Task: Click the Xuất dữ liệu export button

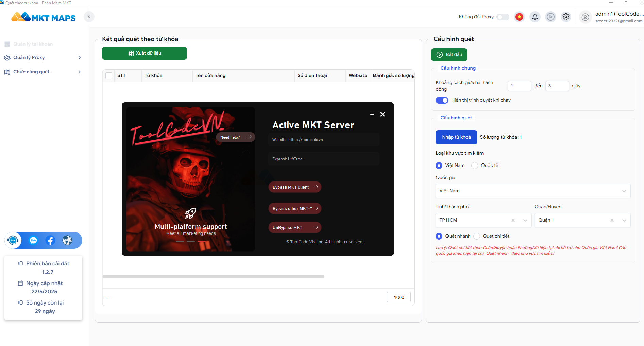Action: coord(145,53)
